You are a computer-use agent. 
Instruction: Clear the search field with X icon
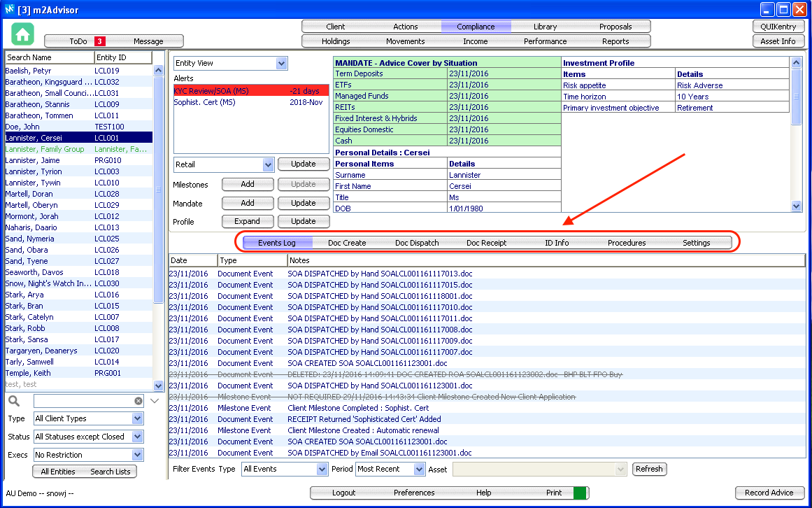tap(138, 401)
